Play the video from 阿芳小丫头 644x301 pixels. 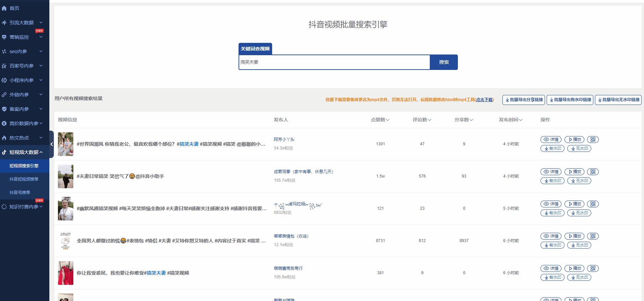point(574,140)
